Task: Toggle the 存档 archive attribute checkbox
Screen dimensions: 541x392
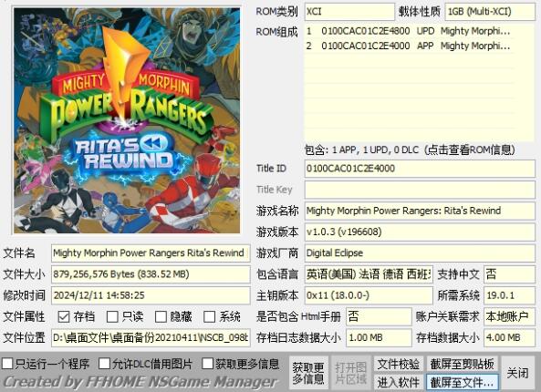Action: point(64,316)
